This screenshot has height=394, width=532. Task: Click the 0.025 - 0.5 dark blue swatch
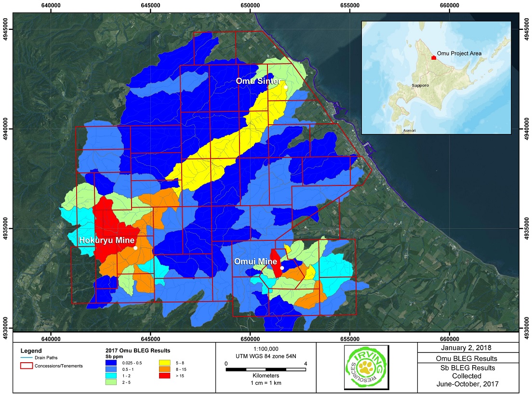pos(111,363)
